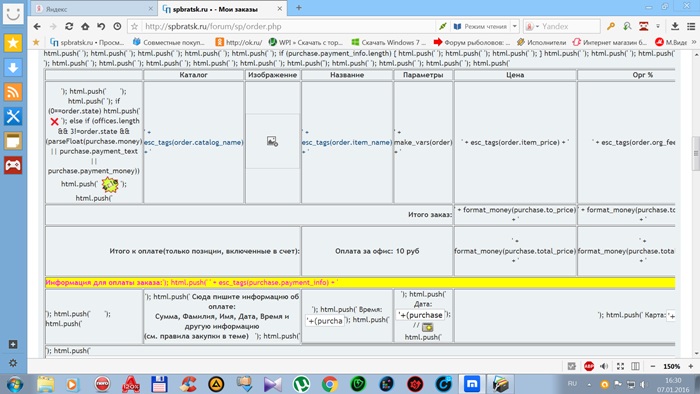700x394 pixels.
Task: Open Совместные покуп... bookmark
Action: [168, 42]
